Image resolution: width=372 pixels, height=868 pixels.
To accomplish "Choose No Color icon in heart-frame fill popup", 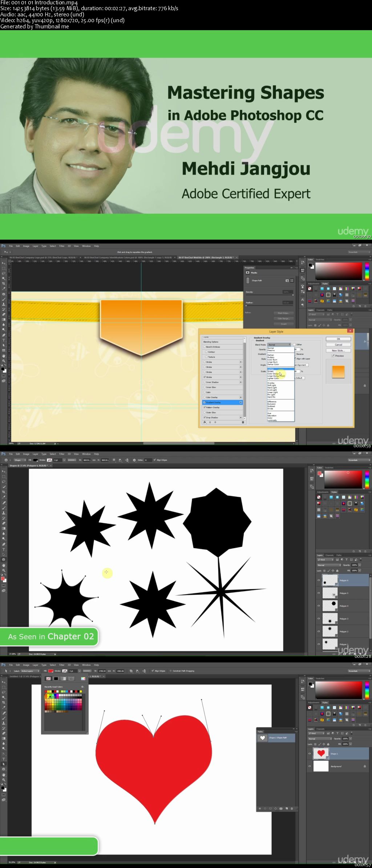I will pos(49,679).
